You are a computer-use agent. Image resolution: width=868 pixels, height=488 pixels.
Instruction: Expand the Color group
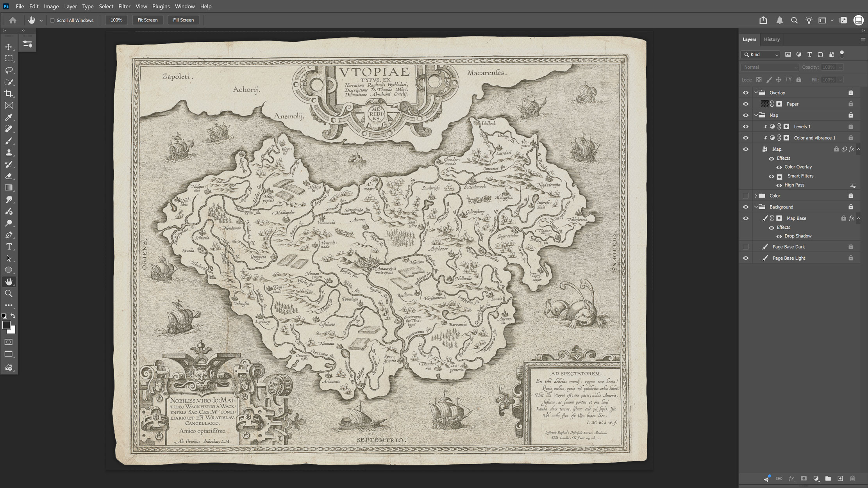tap(756, 196)
